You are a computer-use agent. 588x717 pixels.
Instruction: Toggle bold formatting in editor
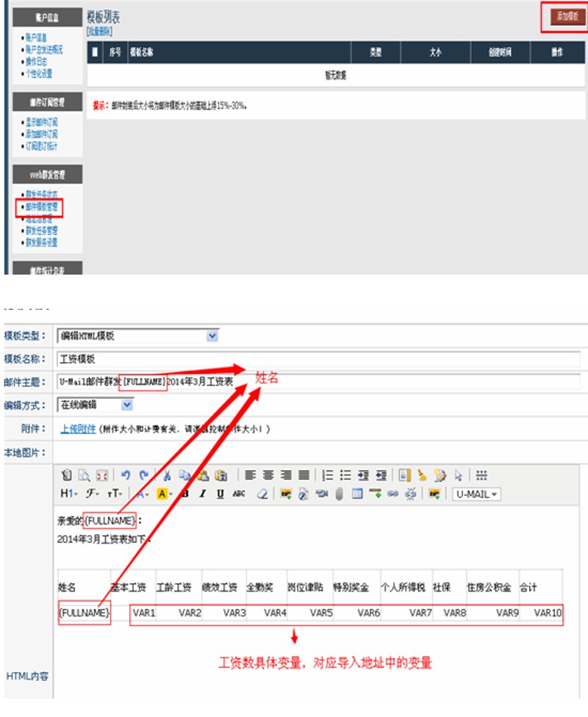pyautogui.click(x=185, y=494)
